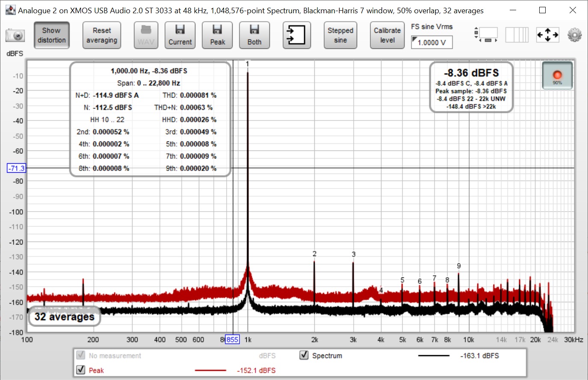Maximize the RTA window
The image size is (588, 380).
(x=542, y=10)
